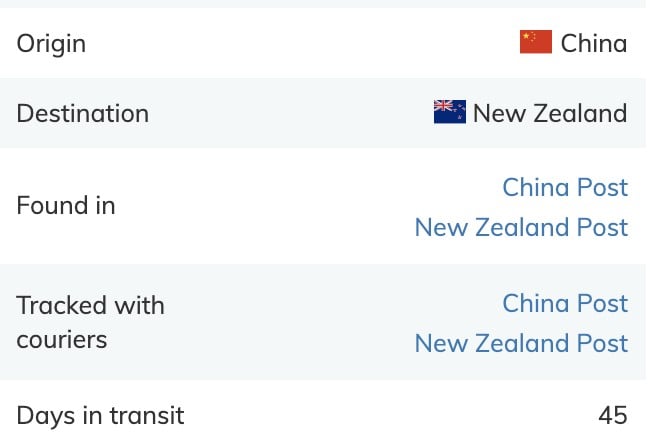650x440 pixels.
Task: Click empty middle space of the Origin row
Action: tap(300, 44)
